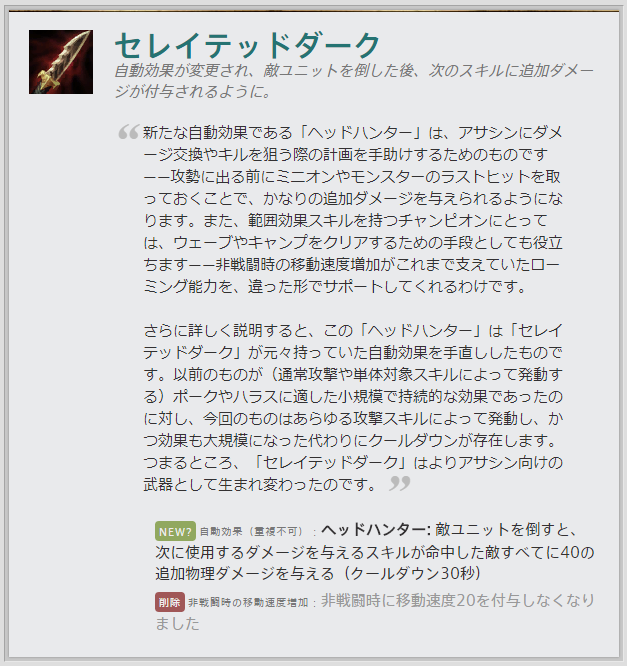Click the セレイテッドダーク title heading
The height and width of the screenshot is (666, 627).
(x=248, y=45)
